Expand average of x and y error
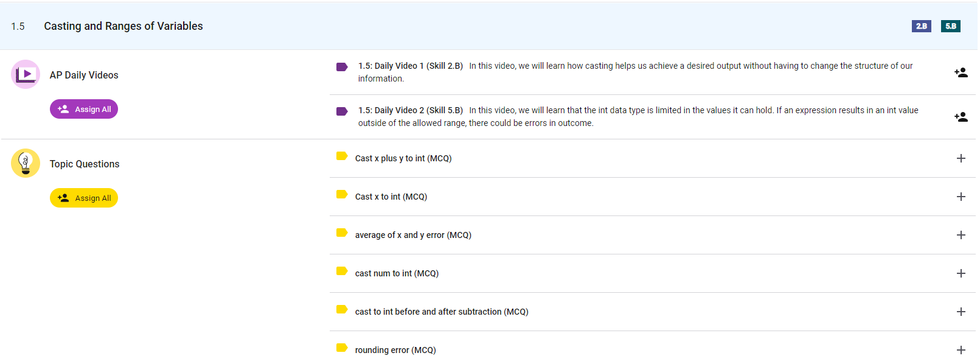 click(x=961, y=235)
